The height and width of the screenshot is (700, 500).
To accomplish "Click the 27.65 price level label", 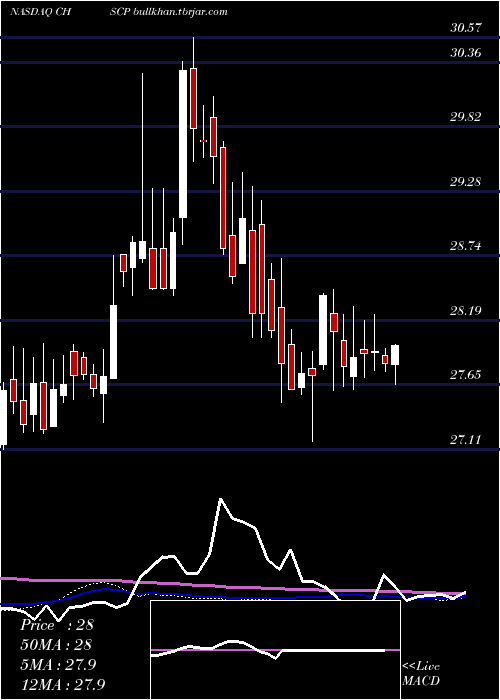I will (x=466, y=375).
